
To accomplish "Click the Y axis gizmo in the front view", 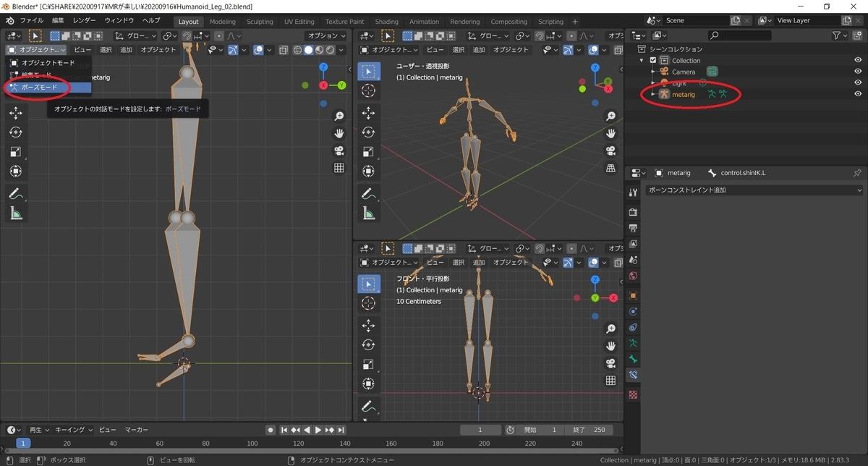I will point(595,297).
